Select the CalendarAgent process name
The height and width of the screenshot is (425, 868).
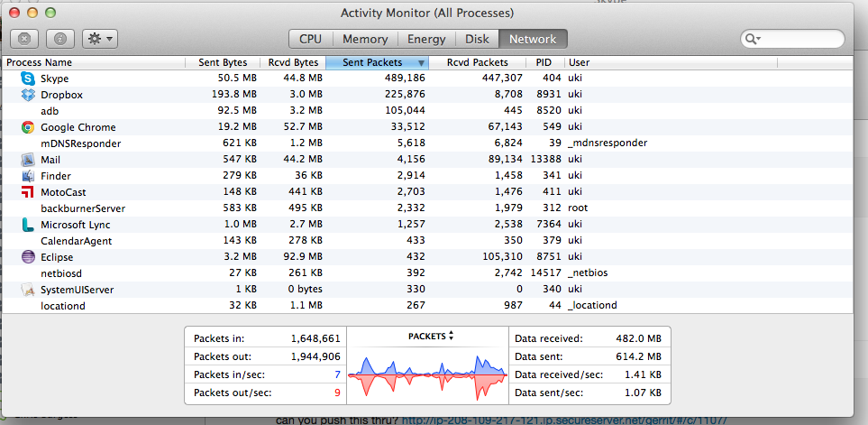(77, 241)
